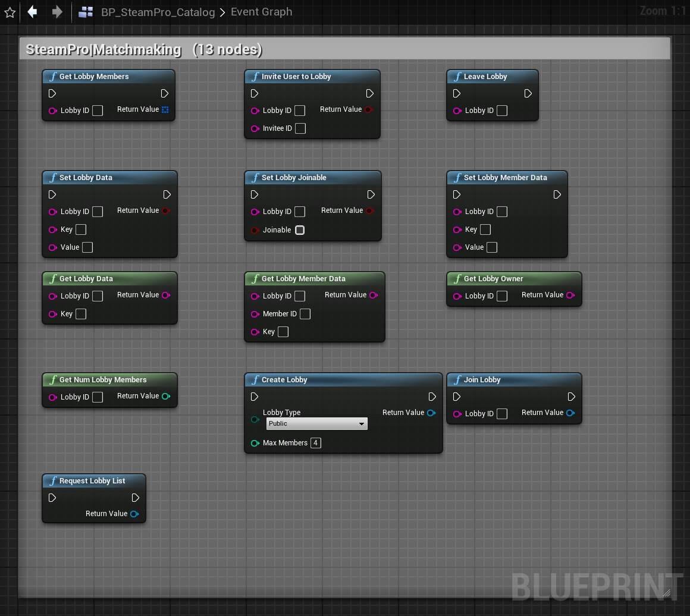Click exec input pin on Invite User to Lobby
Screen dimensions: 690x616
(255, 93)
